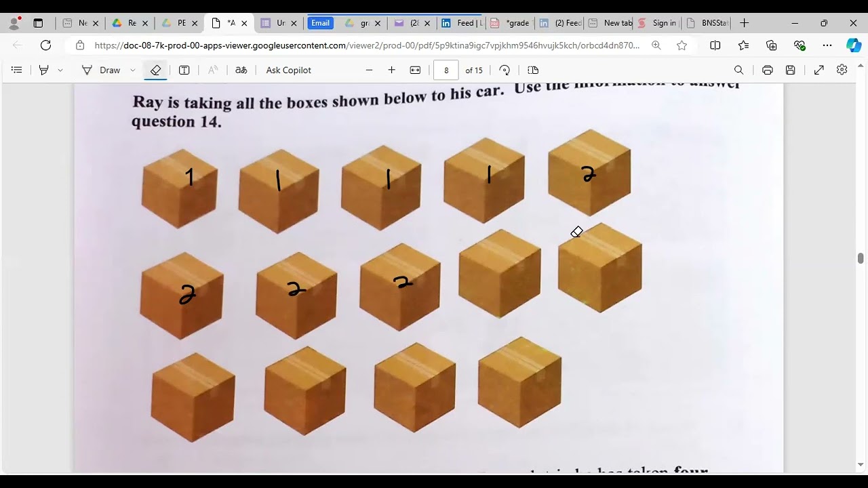
Task: Click the page number field showing 8
Action: point(446,70)
